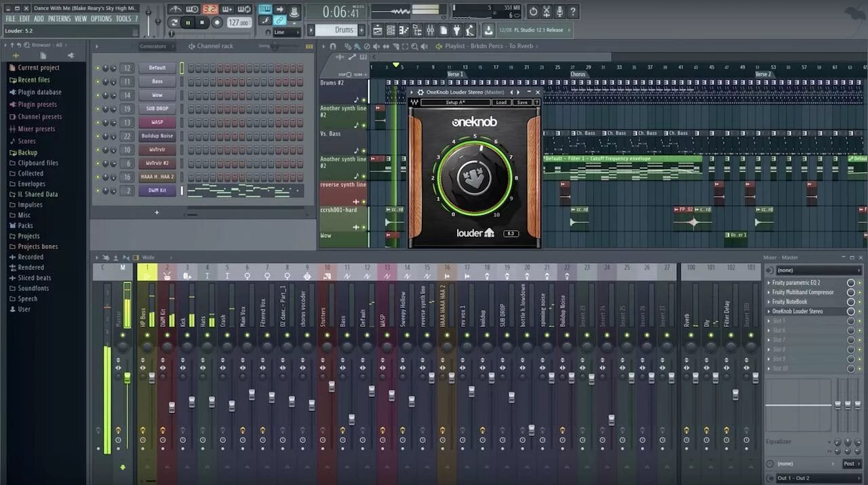Open the mixer view icon
Viewport: 868px width, 485px height.
coord(429,29)
